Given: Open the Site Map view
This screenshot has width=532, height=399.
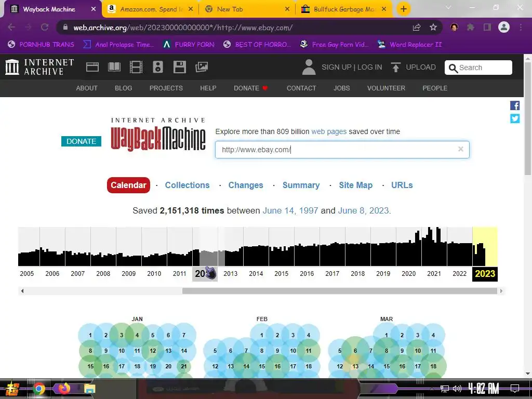Looking at the screenshot, I should (x=355, y=185).
